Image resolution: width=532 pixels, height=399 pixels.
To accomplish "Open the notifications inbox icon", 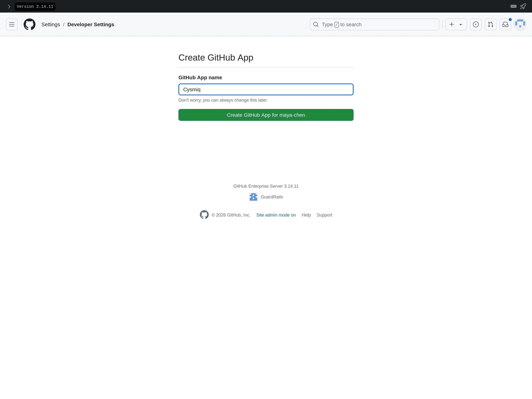I will (x=505, y=24).
